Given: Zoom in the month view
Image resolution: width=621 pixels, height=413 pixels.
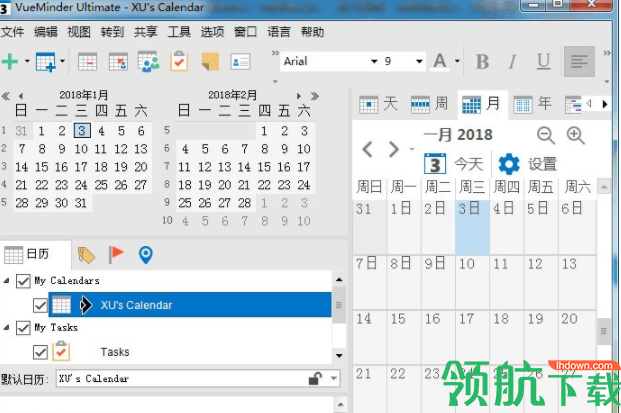Looking at the screenshot, I should click(575, 135).
